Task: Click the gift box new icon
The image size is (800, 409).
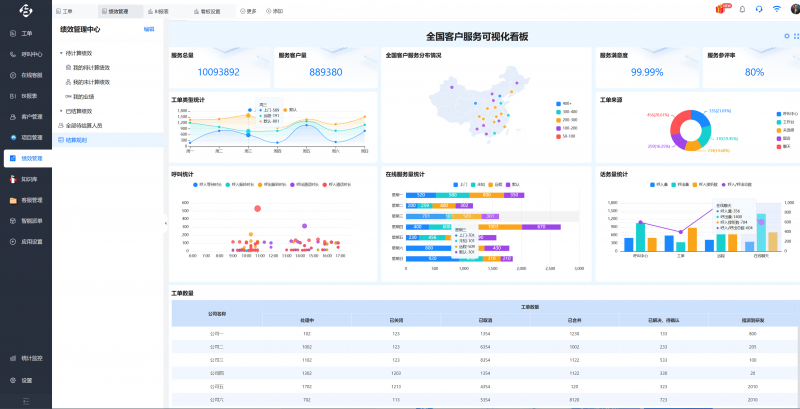Action: pos(720,9)
